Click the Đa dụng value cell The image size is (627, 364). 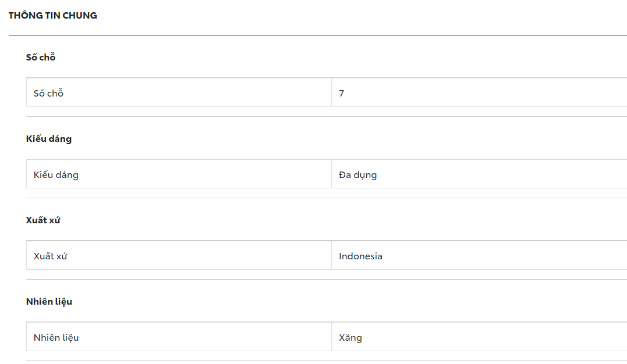click(358, 174)
